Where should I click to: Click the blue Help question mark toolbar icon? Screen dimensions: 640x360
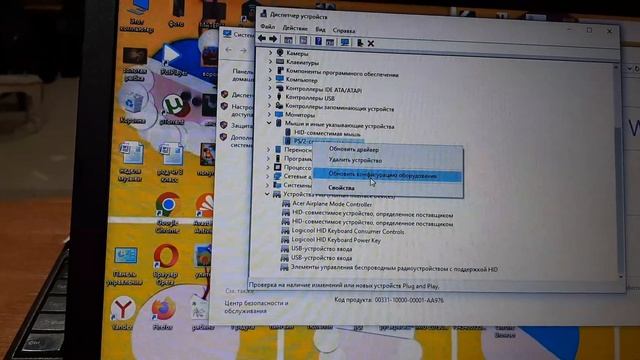click(x=318, y=41)
